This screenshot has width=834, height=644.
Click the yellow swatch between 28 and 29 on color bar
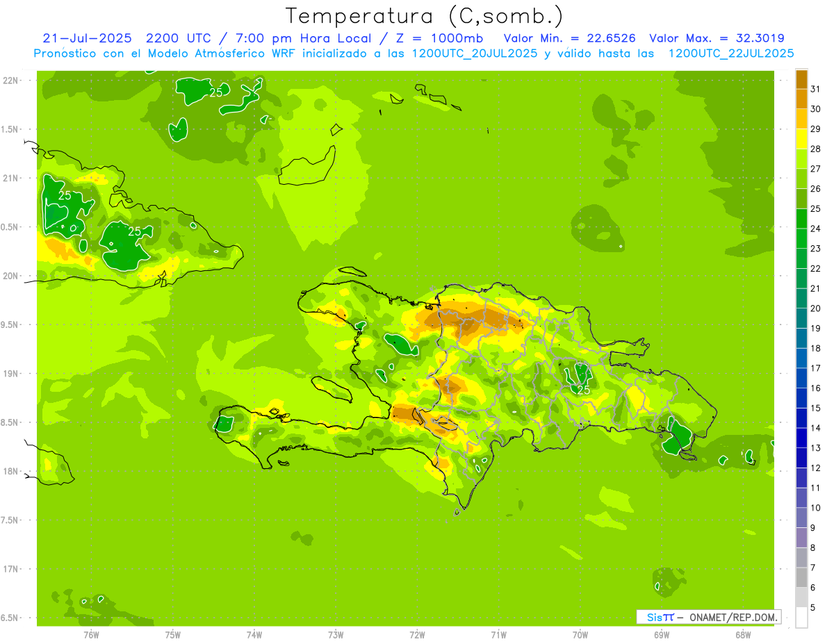[x=801, y=139]
